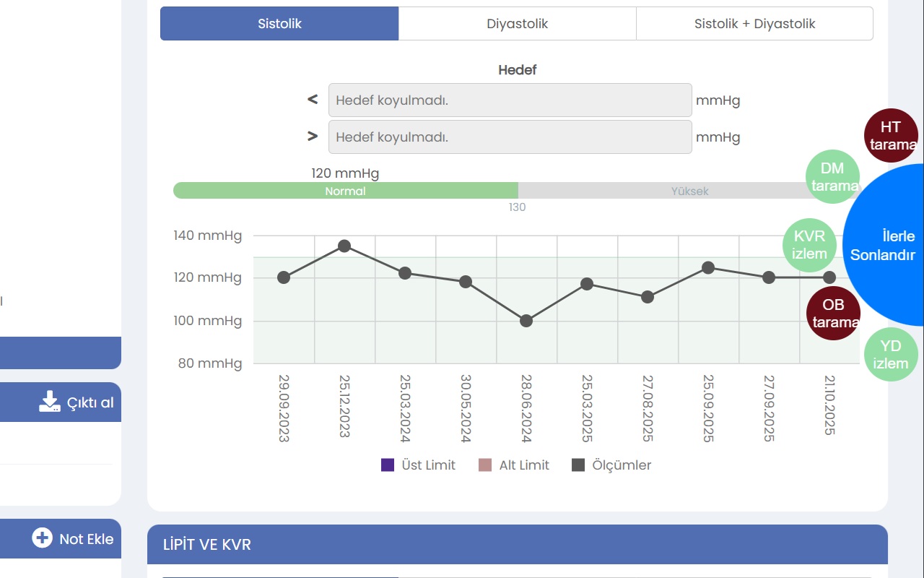924x578 pixels.
Task: Click the blue İlerle Sonlandır circle
Action: 885,245
